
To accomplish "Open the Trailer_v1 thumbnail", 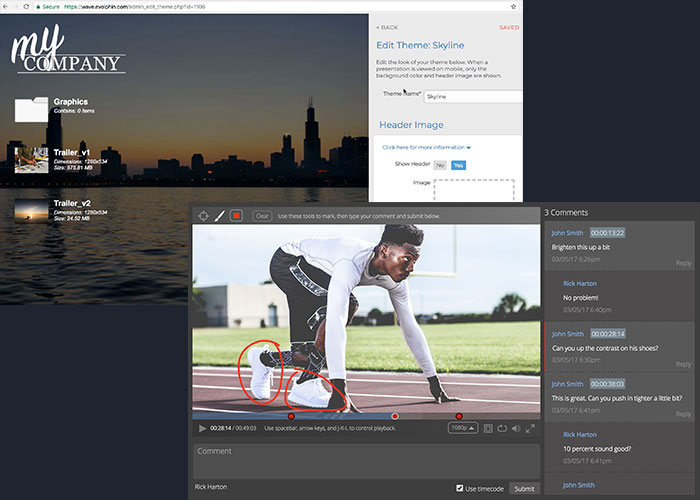I will (31, 160).
